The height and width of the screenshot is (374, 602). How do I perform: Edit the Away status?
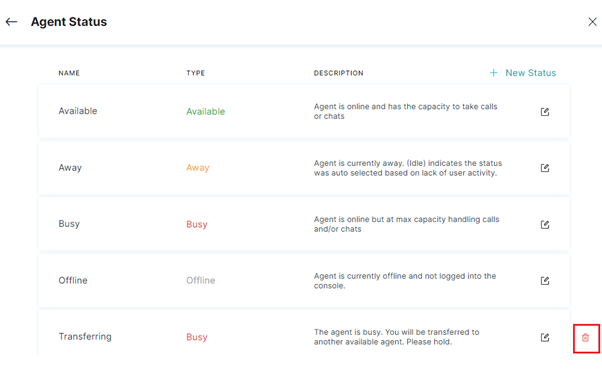[x=545, y=168]
